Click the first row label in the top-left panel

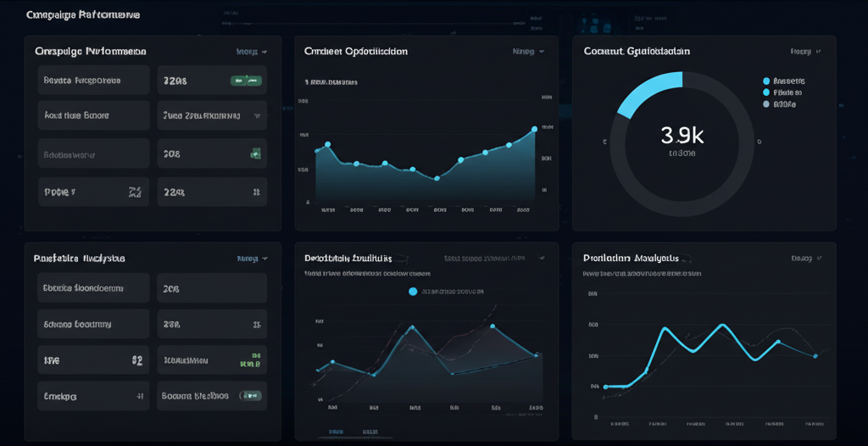82,81
